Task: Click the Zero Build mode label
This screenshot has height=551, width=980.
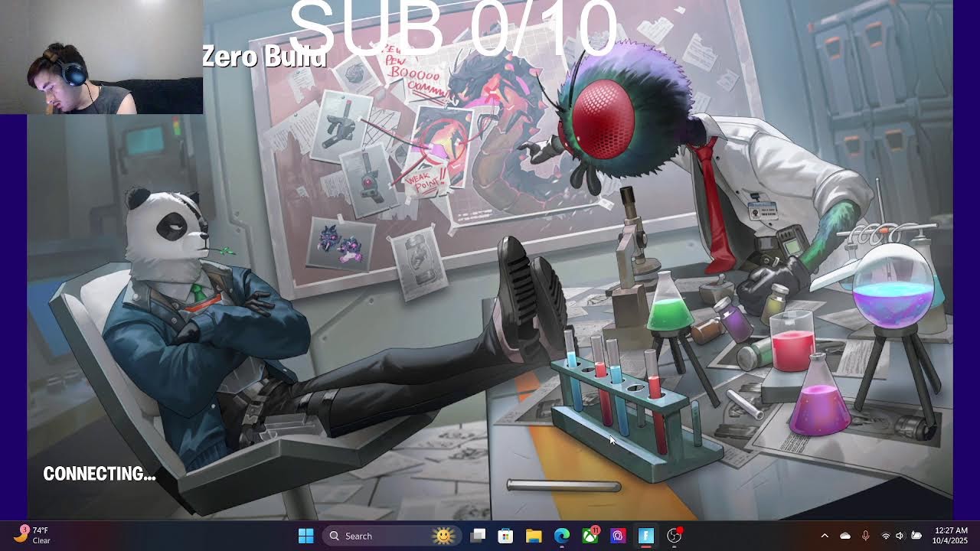Action: tap(264, 57)
